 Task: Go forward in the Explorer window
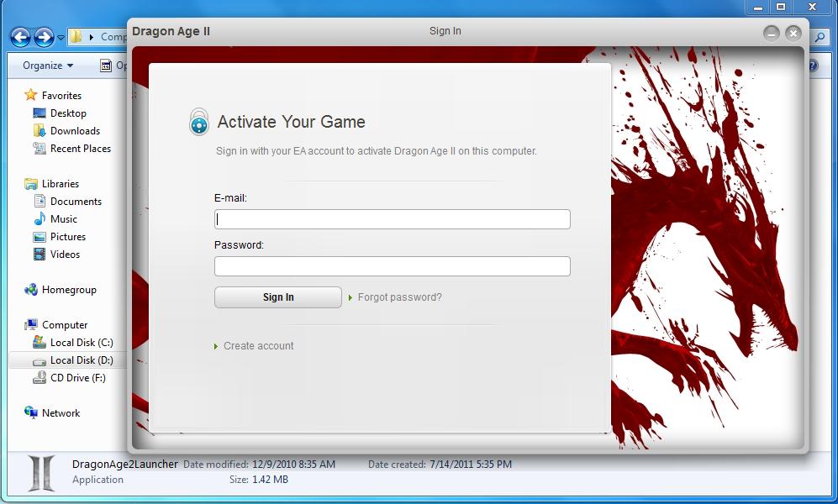pyautogui.click(x=44, y=37)
